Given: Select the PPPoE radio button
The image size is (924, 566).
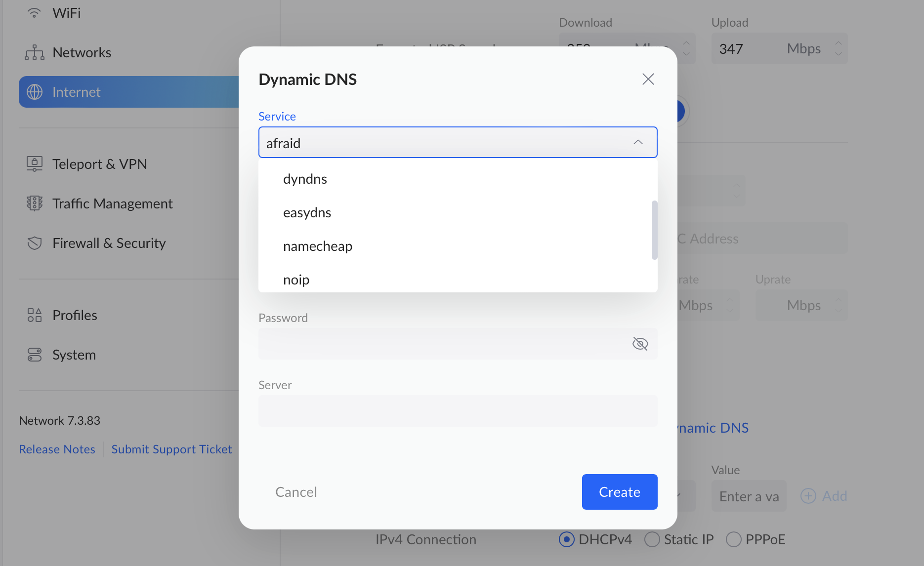Looking at the screenshot, I should click(x=733, y=539).
